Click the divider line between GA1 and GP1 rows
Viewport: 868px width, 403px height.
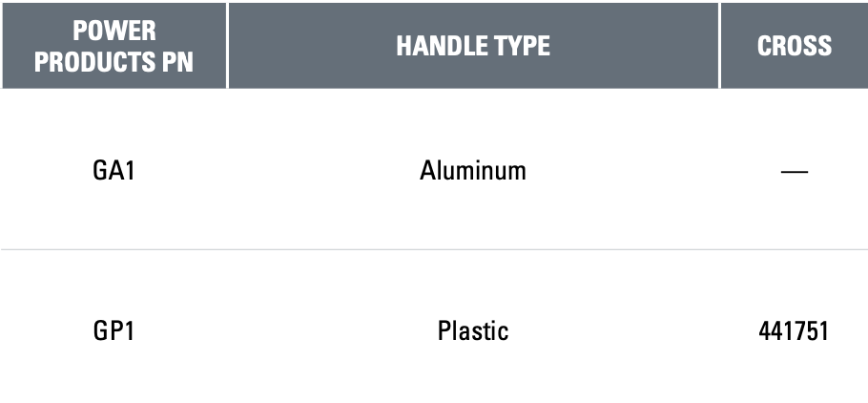coord(434,250)
